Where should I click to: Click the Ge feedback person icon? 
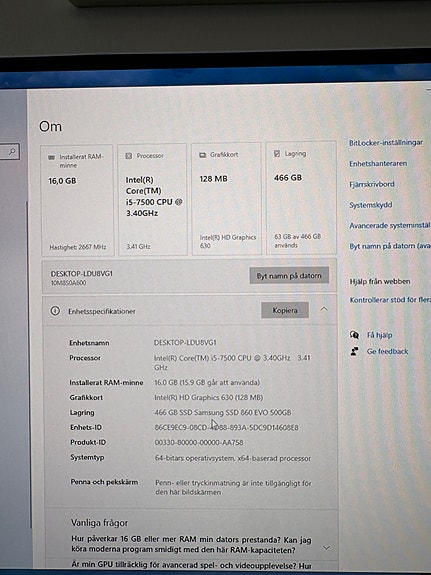[354, 351]
